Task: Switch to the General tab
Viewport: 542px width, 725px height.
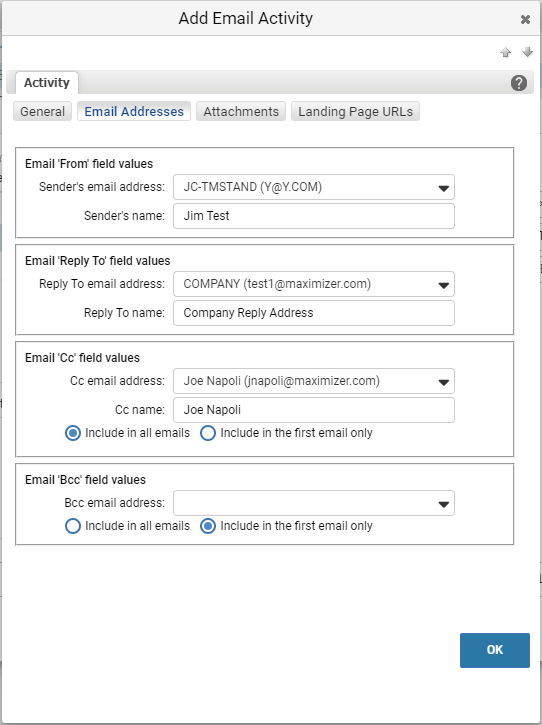Action: pyautogui.click(x=43, y=111)
